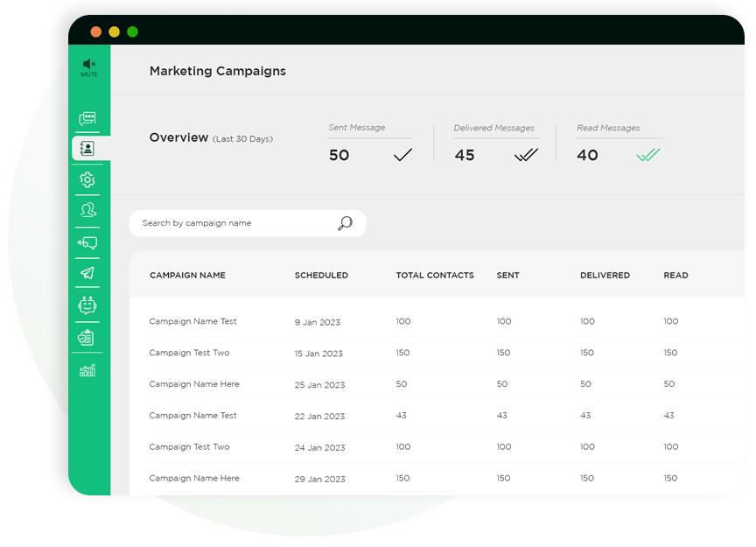
Task: Click the Read Messages count 40
Action: pos(587,155)
